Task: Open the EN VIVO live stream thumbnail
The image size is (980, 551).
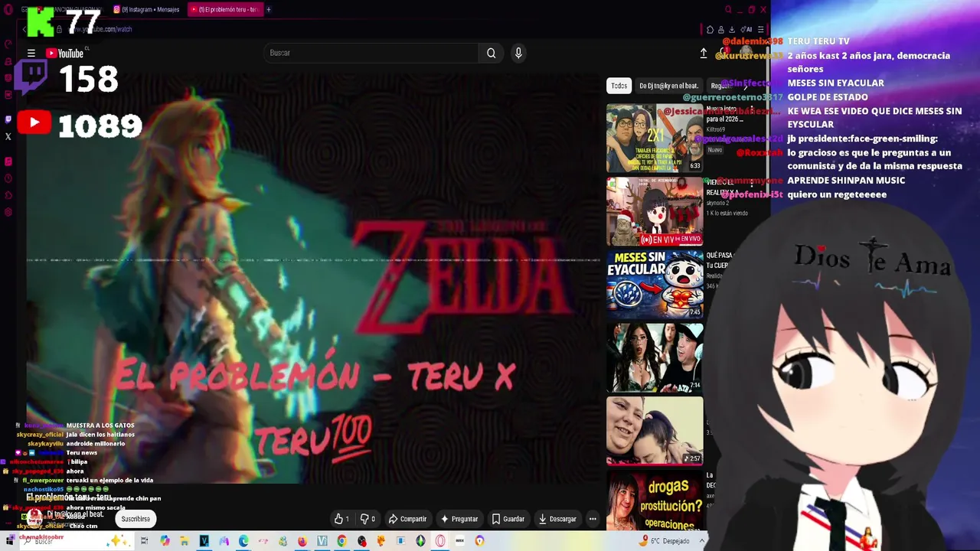Action: (x=655, y=212)
